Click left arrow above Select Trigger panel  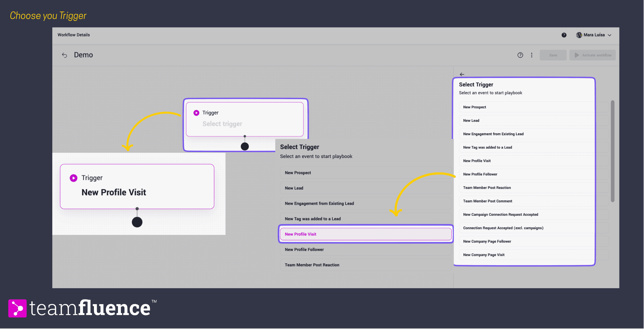click(x=462, y=74)
